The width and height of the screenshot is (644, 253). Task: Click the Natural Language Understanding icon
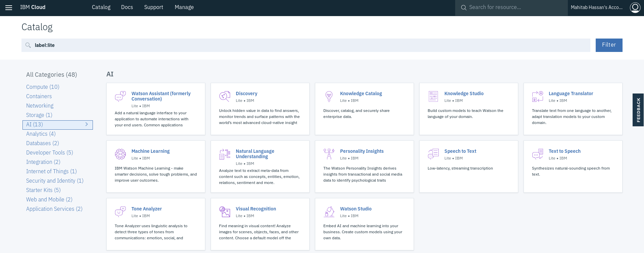[225, 154]
